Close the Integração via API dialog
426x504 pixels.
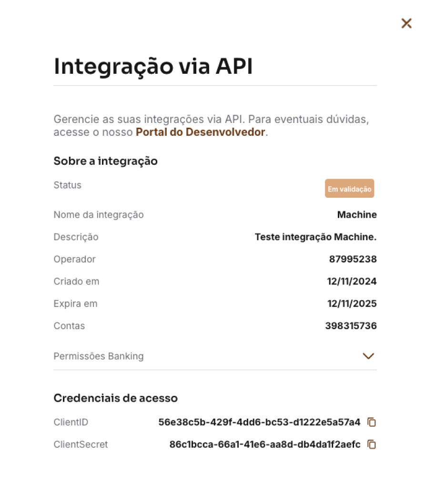tap(406, 23)
